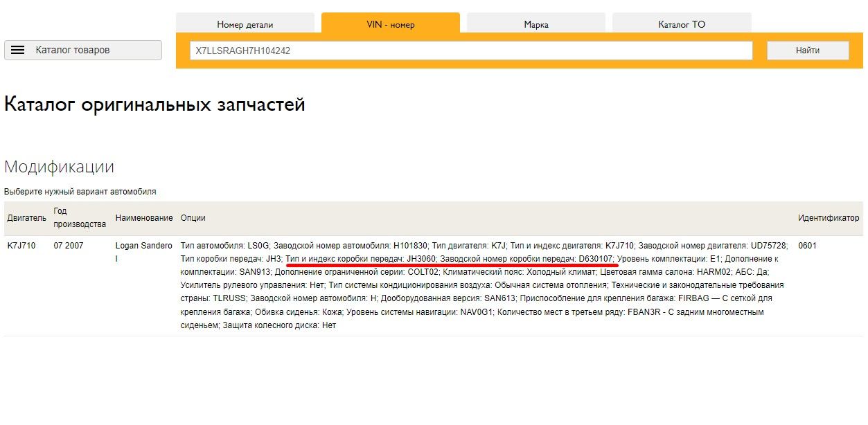
Task: Click the Опции column header
Action: coord(193,218)
